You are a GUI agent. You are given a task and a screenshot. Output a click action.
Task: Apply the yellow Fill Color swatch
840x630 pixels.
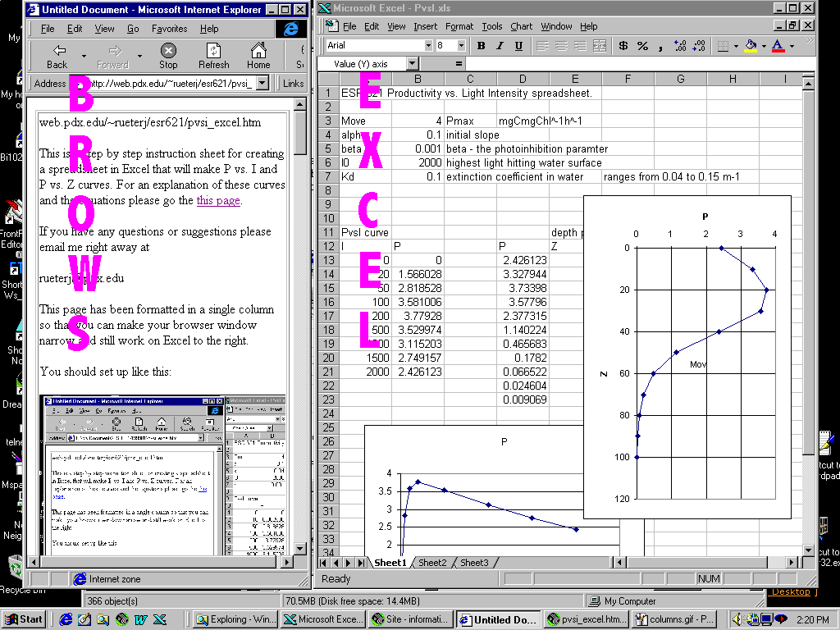(x=751, y=46)
